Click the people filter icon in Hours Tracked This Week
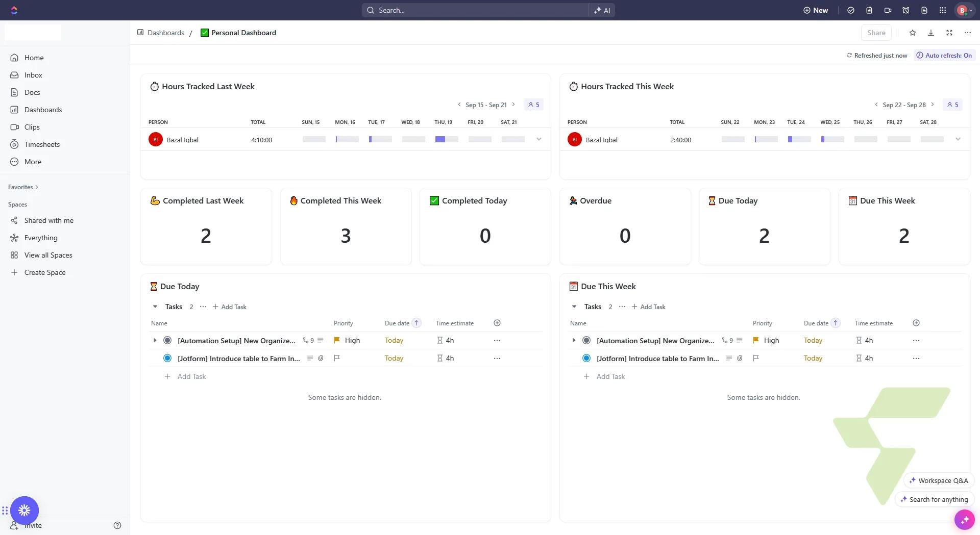The image size is (980, 535). tap(953, 105)
